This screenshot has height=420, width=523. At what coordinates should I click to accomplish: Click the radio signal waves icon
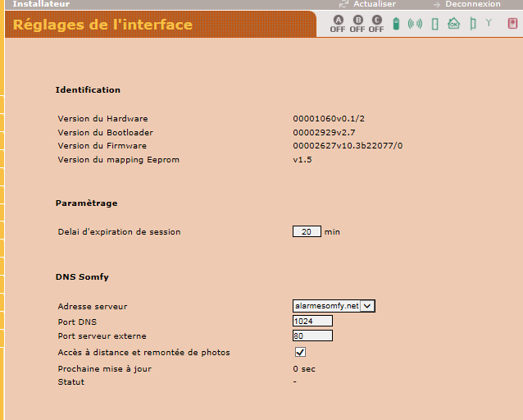click(x=415, y=24)
